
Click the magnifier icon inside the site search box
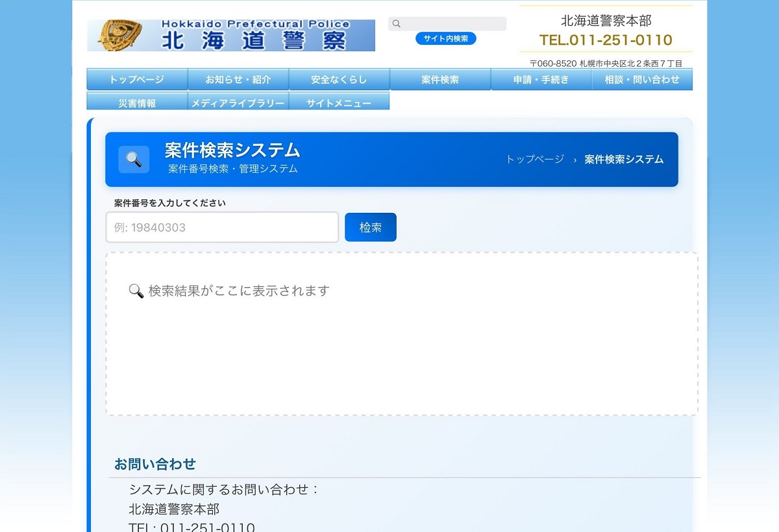point(396,23)
